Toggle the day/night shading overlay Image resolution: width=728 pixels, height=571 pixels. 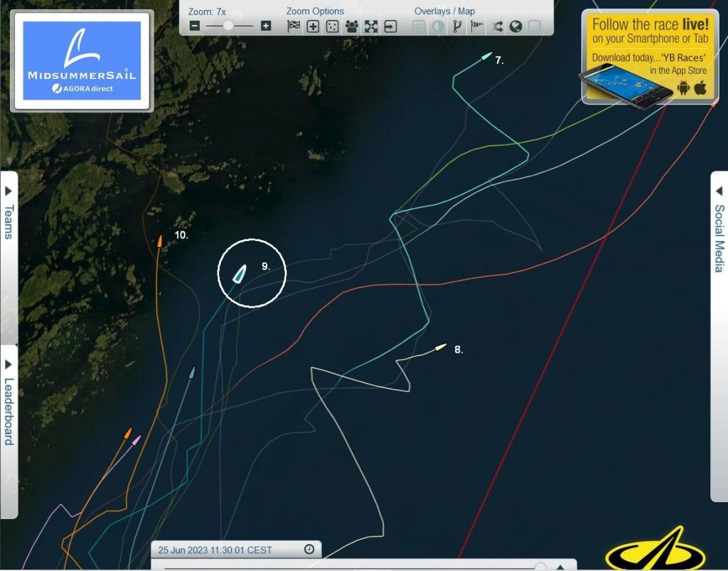click(439, 26)
